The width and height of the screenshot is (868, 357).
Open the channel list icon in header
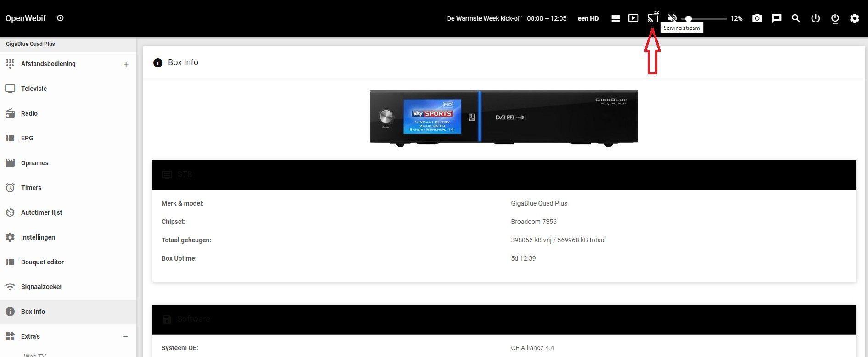[x=616, y=18]
